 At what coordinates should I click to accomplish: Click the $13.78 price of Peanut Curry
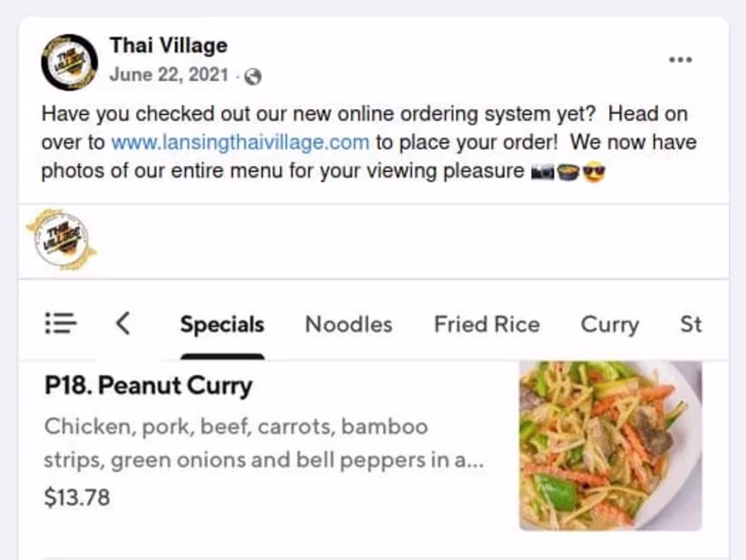coord(77,498)
